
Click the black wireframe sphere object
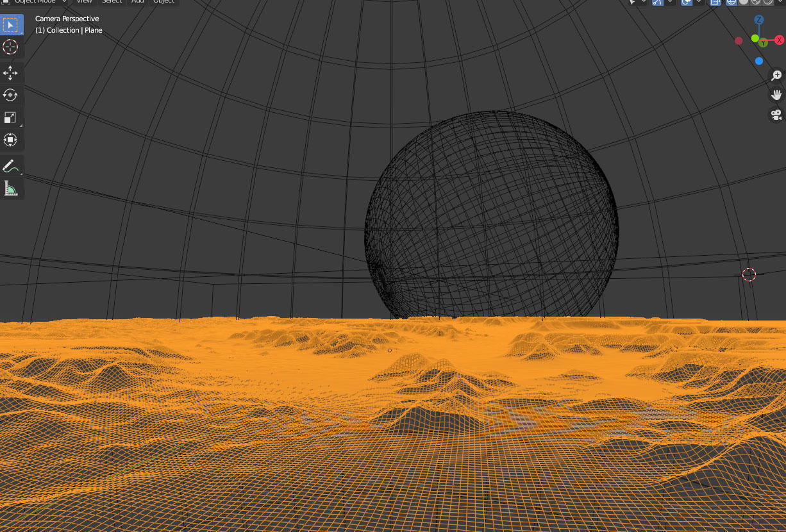[491, 215]
